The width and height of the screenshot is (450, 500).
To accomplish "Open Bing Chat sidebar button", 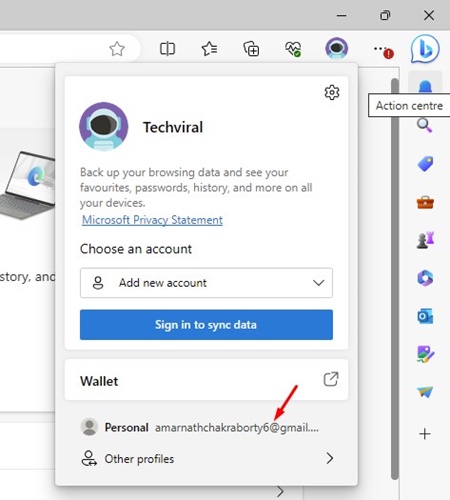I will (x=425, y=49).
